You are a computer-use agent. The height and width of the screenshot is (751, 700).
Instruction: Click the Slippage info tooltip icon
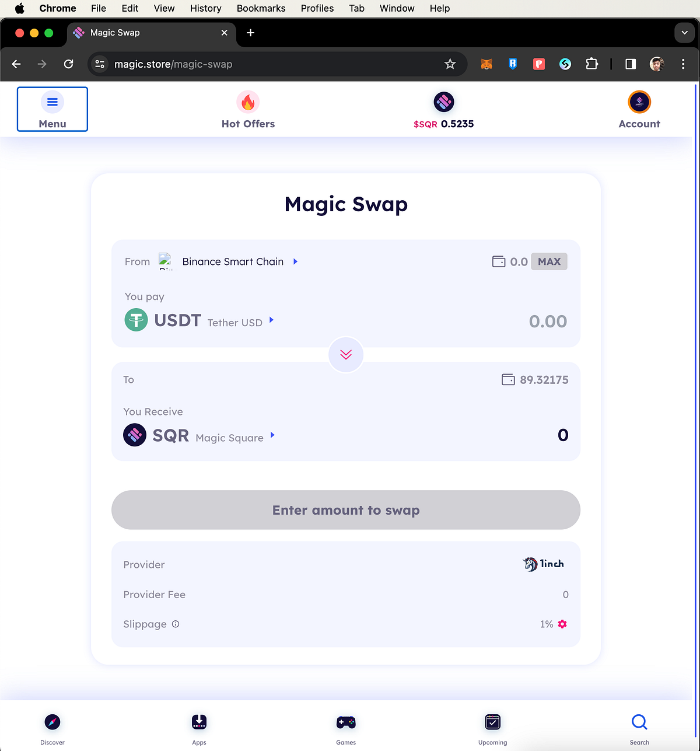[x=176, y=624]
